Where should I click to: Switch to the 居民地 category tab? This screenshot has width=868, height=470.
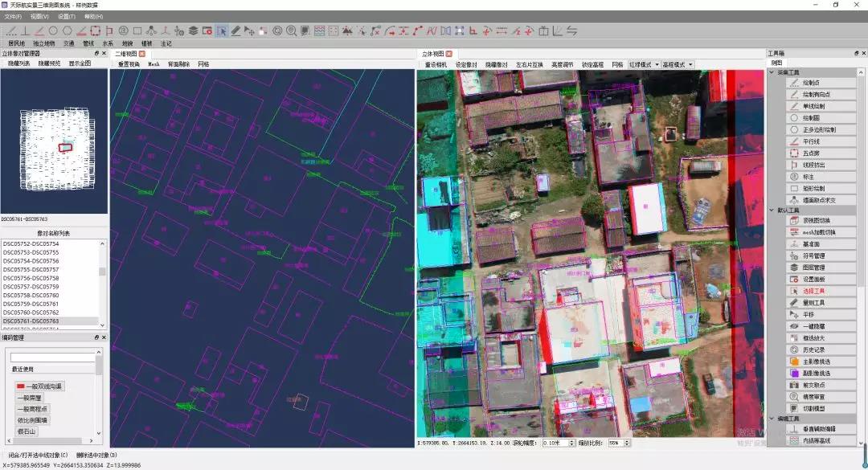click(16, 43)
